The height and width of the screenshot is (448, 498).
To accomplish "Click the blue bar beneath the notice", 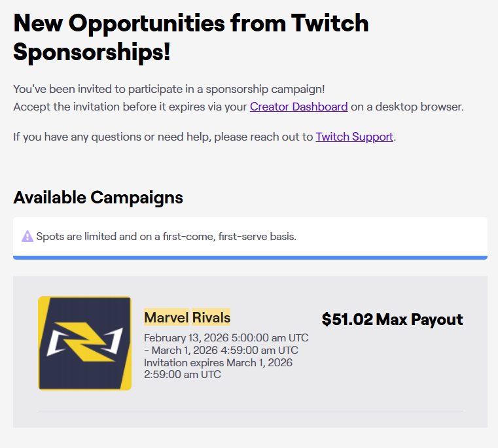I will click(250, 258).
